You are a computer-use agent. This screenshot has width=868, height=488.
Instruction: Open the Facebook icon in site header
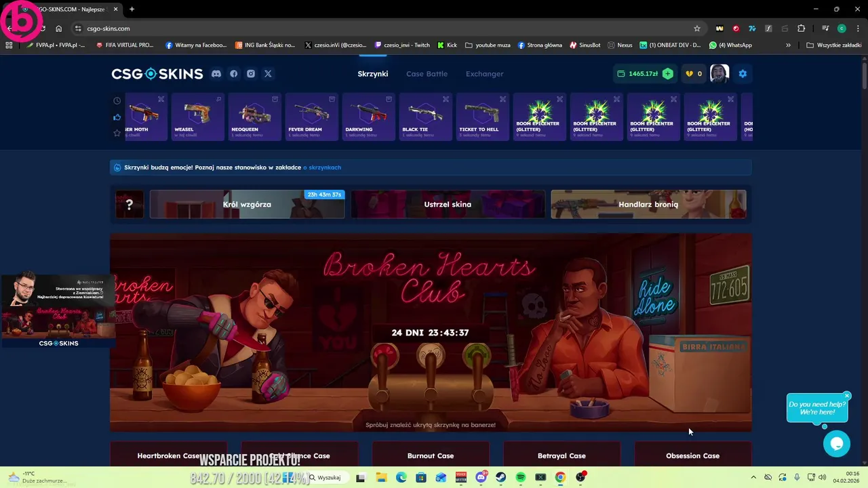(234, 74)
